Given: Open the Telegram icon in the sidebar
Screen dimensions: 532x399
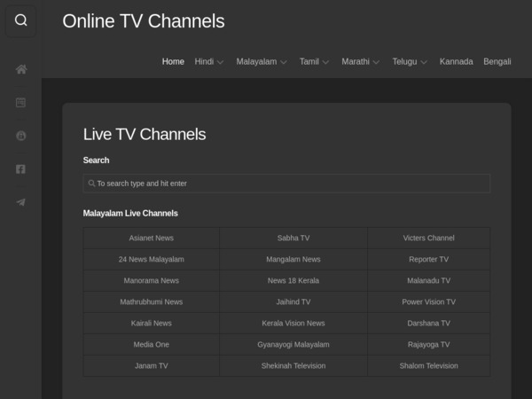Looking at the screenshot, I should 20,202.
